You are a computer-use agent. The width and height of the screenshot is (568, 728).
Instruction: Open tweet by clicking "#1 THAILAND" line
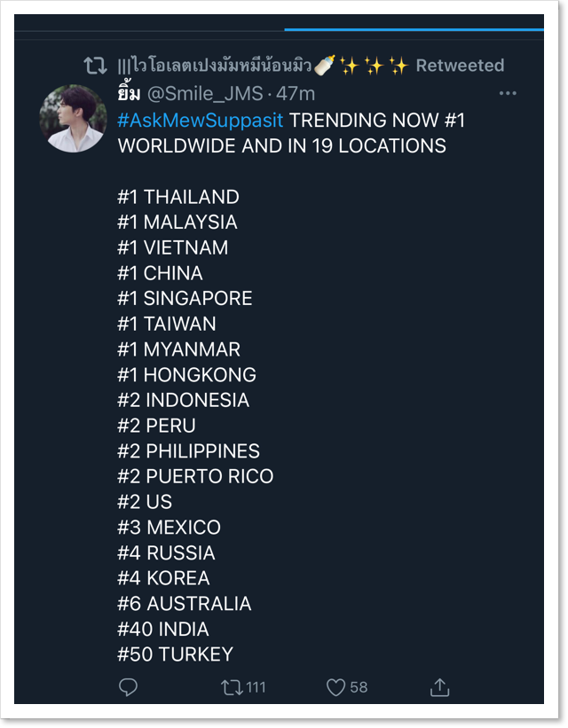pyautogui.click(x=178, y=197)
